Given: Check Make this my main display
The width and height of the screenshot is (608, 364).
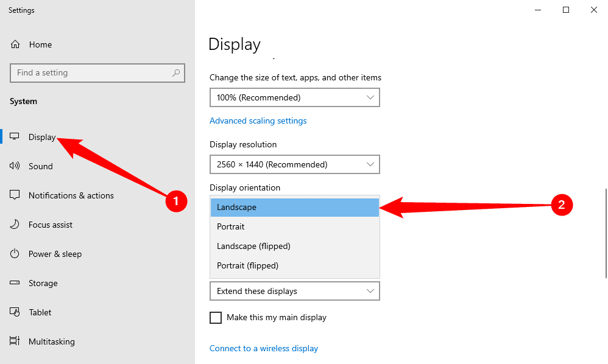Looking at the screenshot, I should coord(216,318).
